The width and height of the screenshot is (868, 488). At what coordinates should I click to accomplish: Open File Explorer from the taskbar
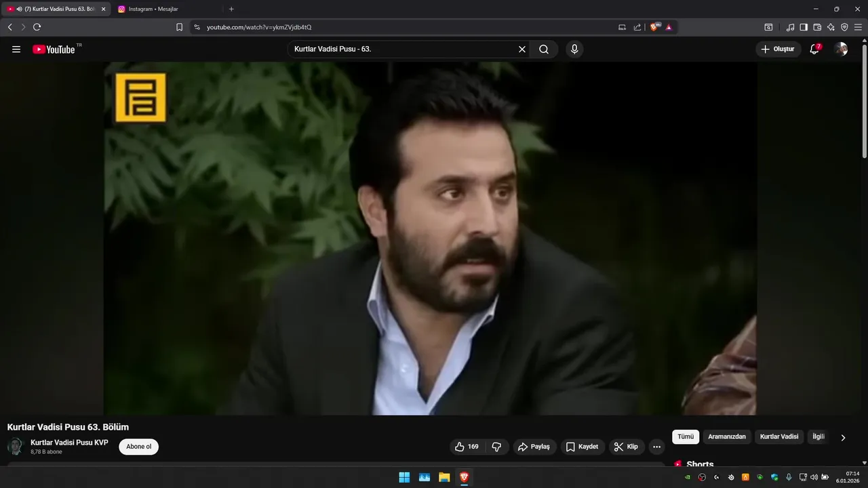[444, 477]
